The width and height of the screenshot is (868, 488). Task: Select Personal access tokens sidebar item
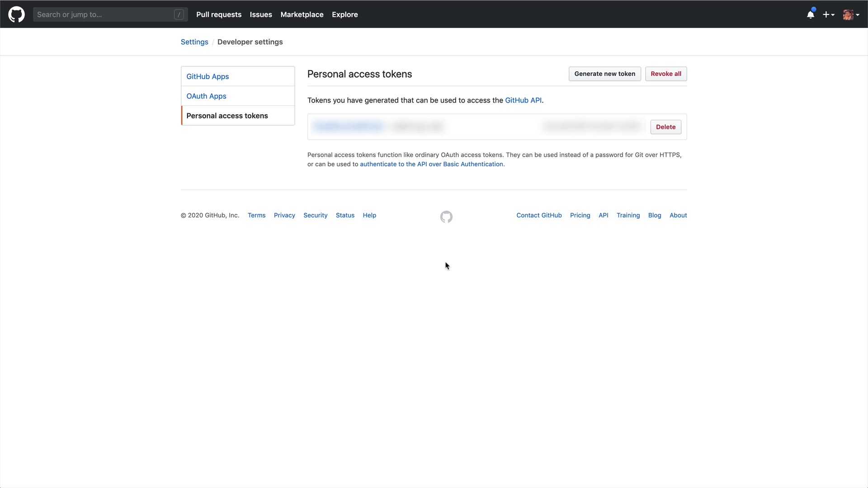click(x=227, y=116)
